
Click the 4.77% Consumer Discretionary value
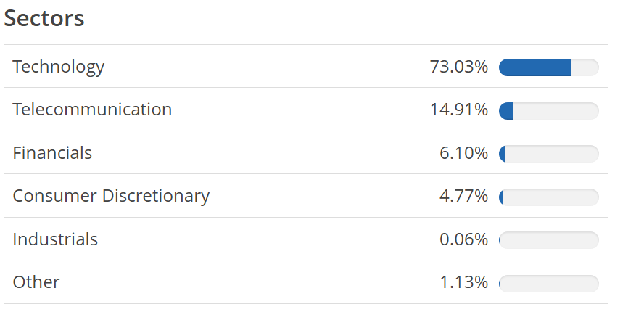(x=463, y=196)
